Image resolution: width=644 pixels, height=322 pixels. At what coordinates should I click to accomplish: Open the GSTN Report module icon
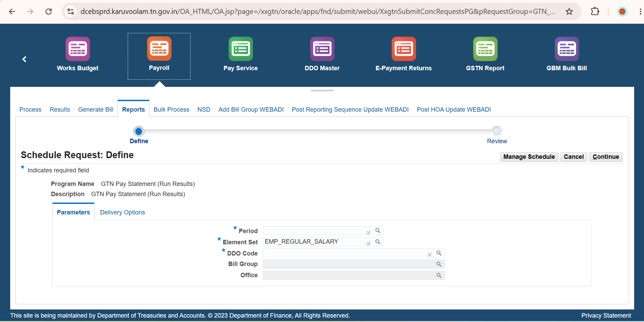click(x=485, y=49)
